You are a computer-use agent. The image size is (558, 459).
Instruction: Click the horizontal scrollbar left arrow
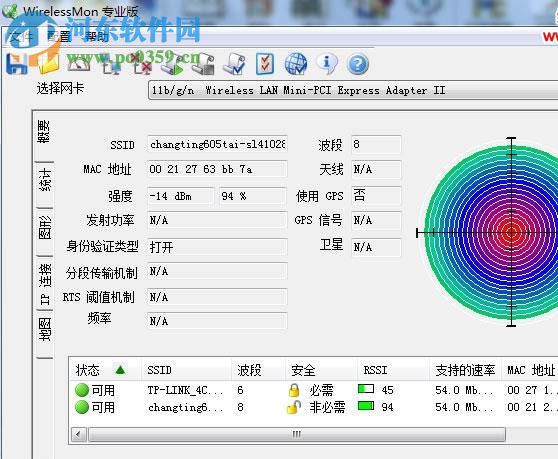point(79,434)
